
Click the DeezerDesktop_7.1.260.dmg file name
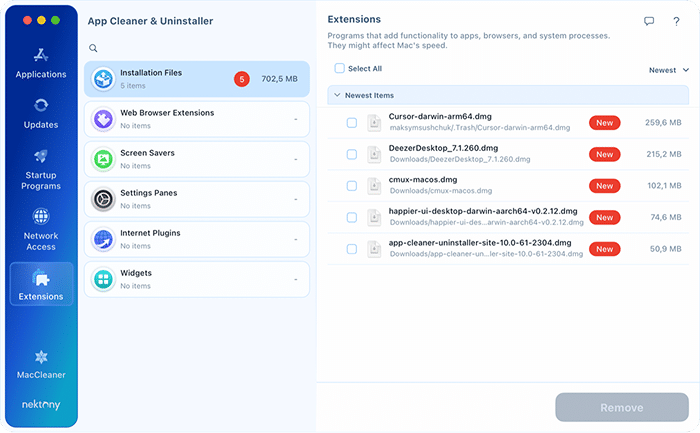(443, 148)
